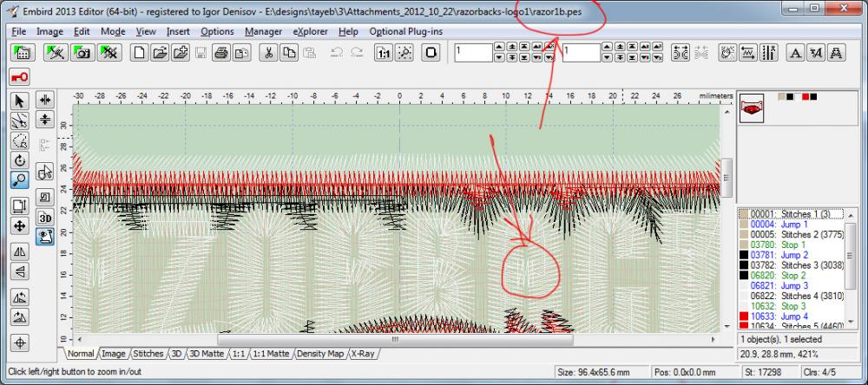Switch to the 3D Matte tab
Image resolution: width=868 pixels, height=385 pixels.
(x=206, y=354)
